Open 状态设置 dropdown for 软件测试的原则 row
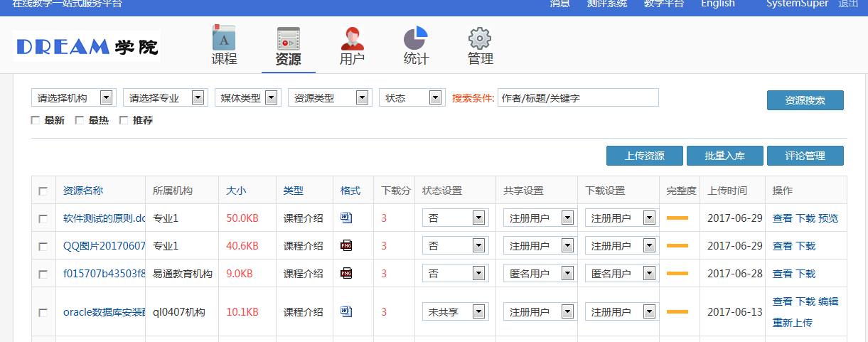Image resolution: width=868 pixels, height=342 pixels. (455, 218)
